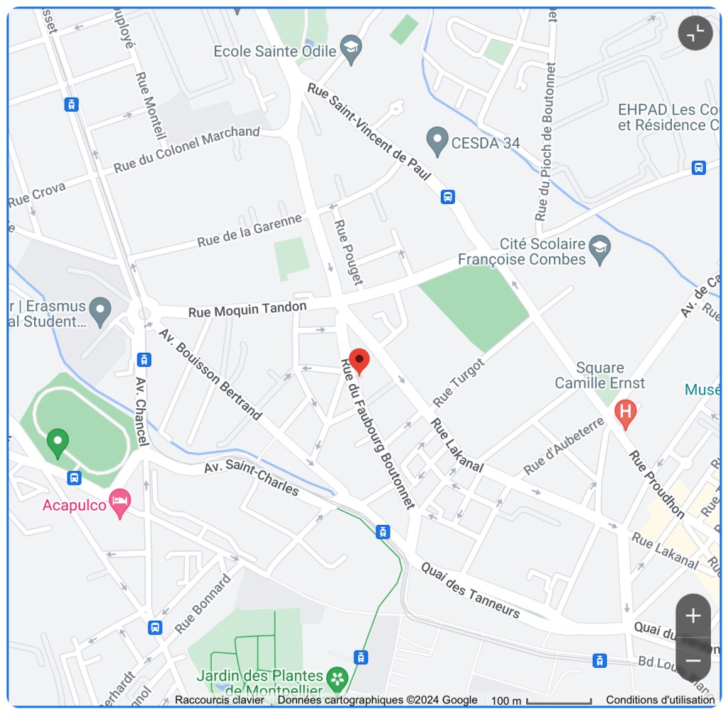Screen dimensions: 728x719
Task: Zoom in on the map
Action: [x=692, y=616]
